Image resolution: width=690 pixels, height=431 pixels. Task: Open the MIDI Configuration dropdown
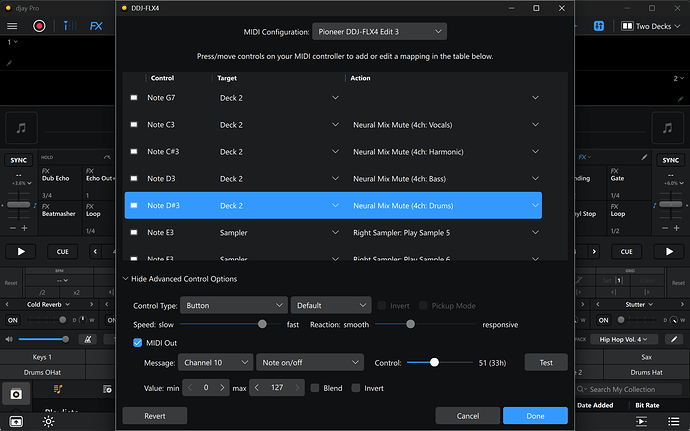click(x=379, y=31)
